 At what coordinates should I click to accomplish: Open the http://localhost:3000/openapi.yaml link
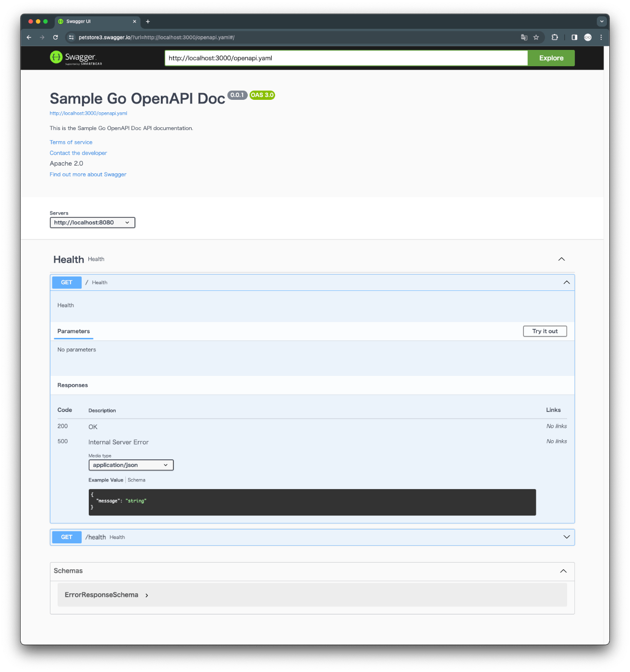coord(88,114)
